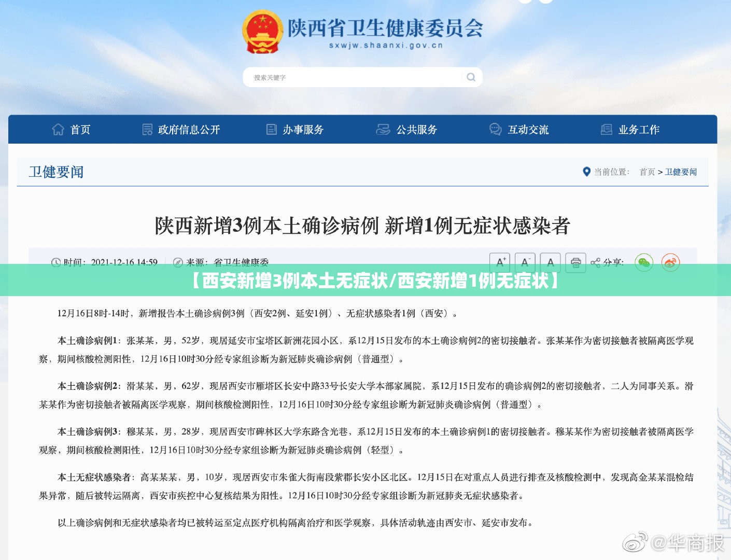
Task: Decrease font size with A- button
Action: click(525, 262)
